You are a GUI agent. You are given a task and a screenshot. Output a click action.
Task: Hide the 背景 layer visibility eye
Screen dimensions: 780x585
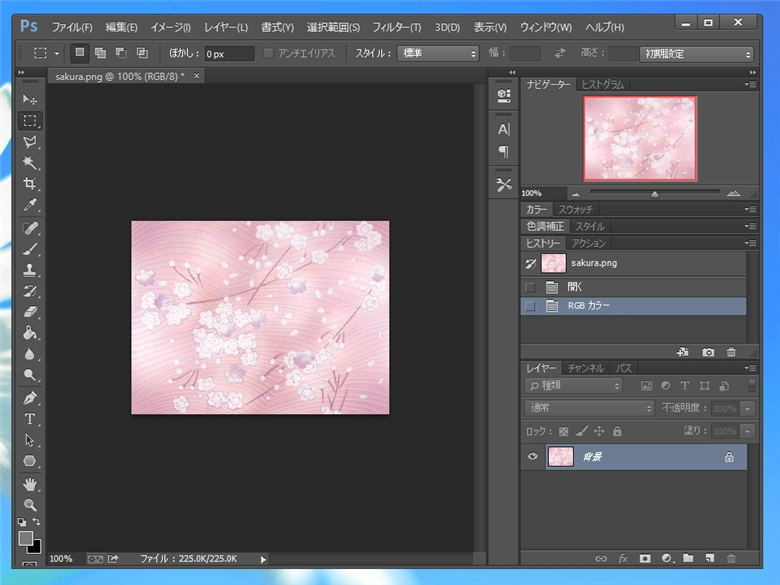pos(532,457)
